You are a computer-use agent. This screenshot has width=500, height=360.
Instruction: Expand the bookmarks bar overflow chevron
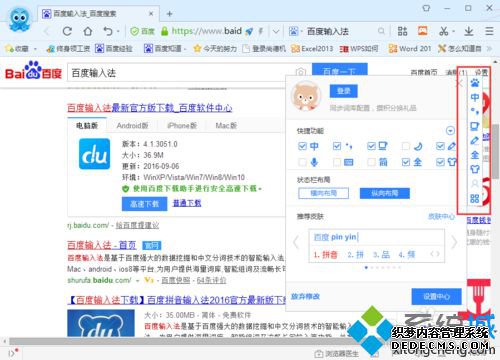point(489,49)
